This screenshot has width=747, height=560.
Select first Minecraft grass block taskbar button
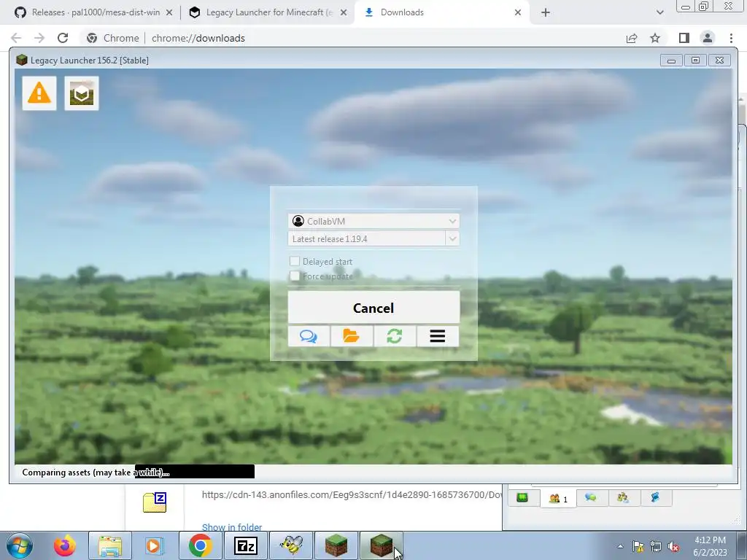point(336,545)
